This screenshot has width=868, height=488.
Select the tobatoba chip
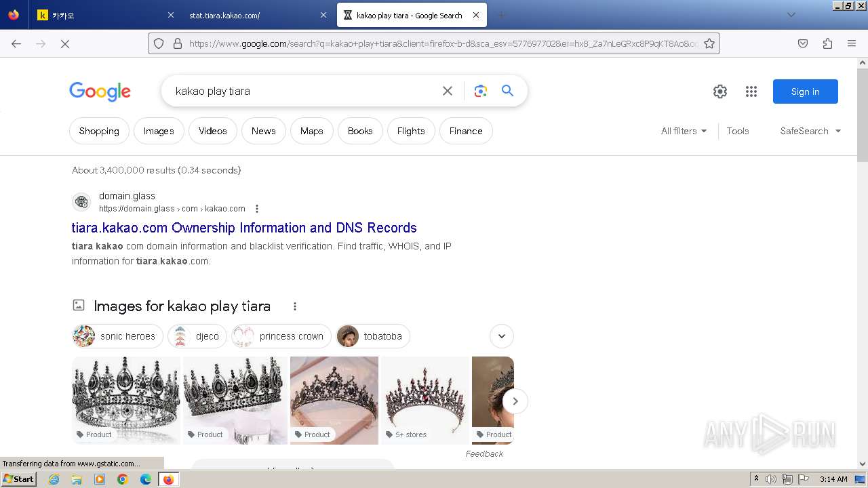click(373, 336)
